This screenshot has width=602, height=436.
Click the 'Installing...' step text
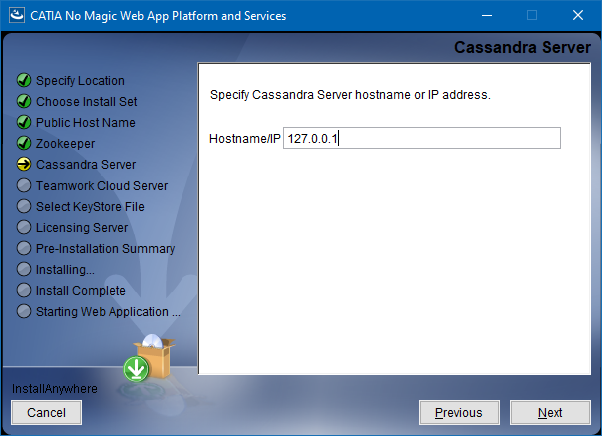(x=65, y=270)
